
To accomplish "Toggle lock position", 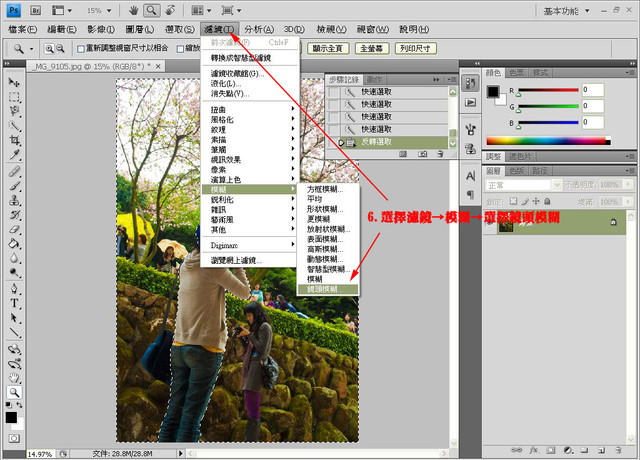I will (x=536, y=201).
